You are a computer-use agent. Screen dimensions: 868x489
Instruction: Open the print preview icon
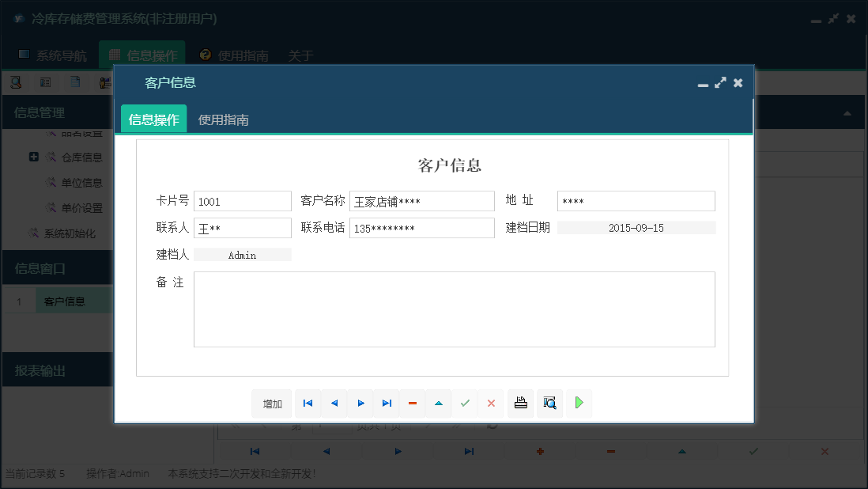click(x=549, y=403)
